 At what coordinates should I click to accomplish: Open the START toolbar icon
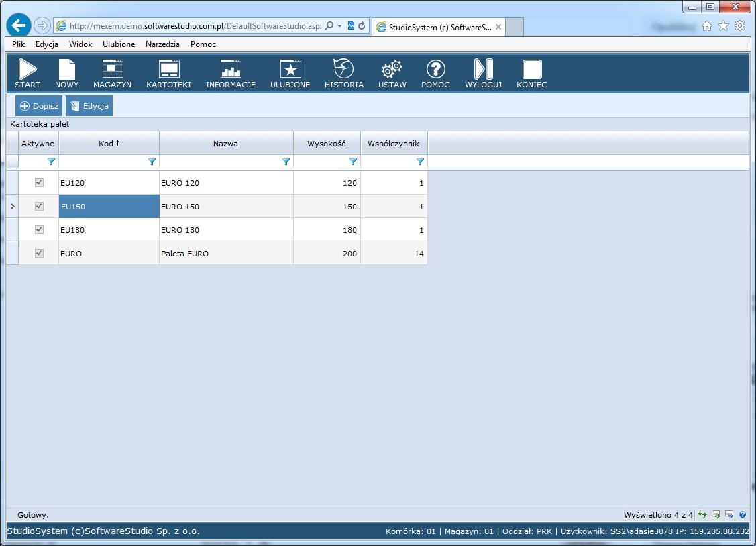[x=28, y=73]
